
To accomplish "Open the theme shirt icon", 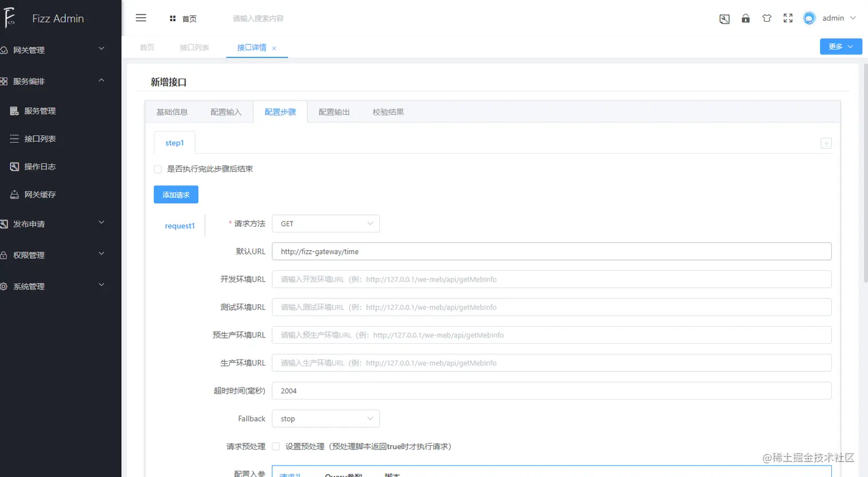I will [x=767, y=18].
